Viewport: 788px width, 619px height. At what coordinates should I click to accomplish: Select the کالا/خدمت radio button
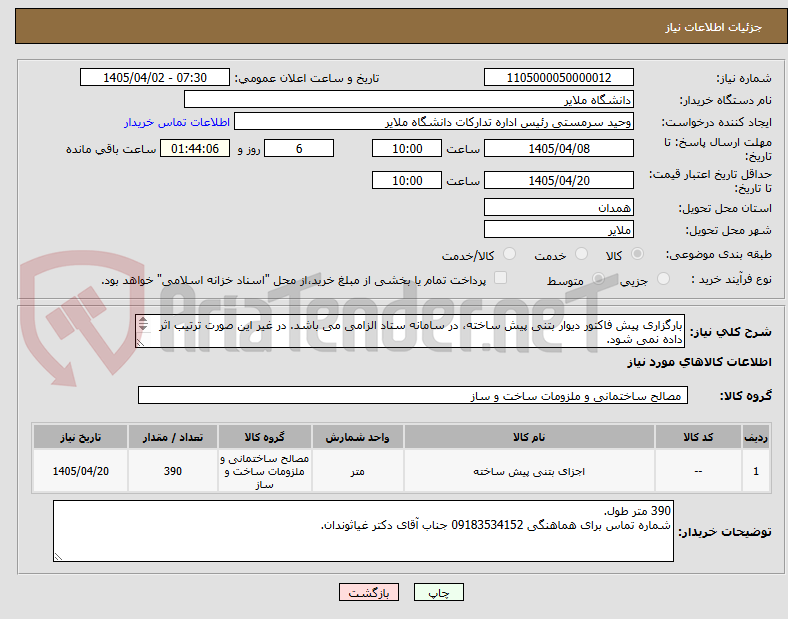click(509, 254)
